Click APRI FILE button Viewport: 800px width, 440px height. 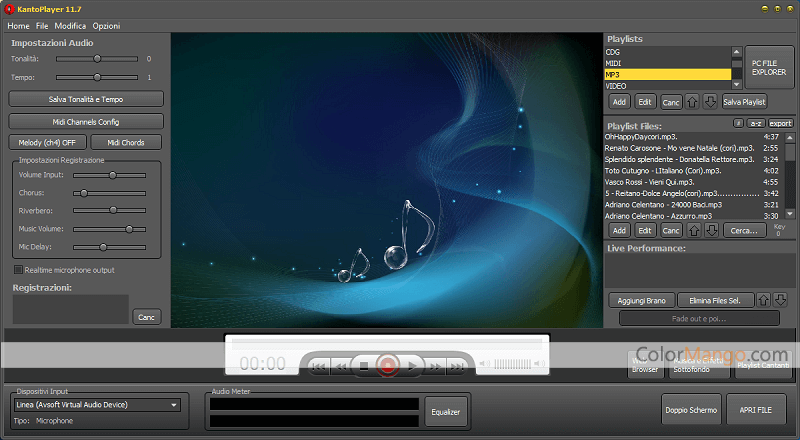pos(756,409)
